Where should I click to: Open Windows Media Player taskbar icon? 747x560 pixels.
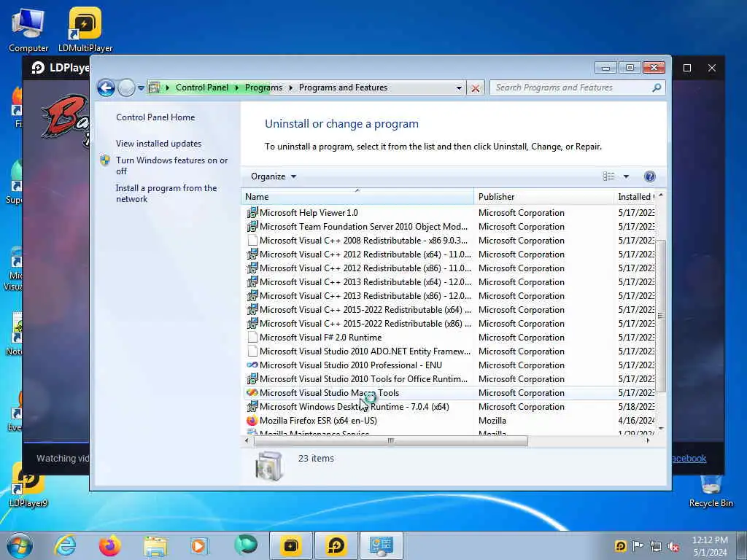coord(199,545)
